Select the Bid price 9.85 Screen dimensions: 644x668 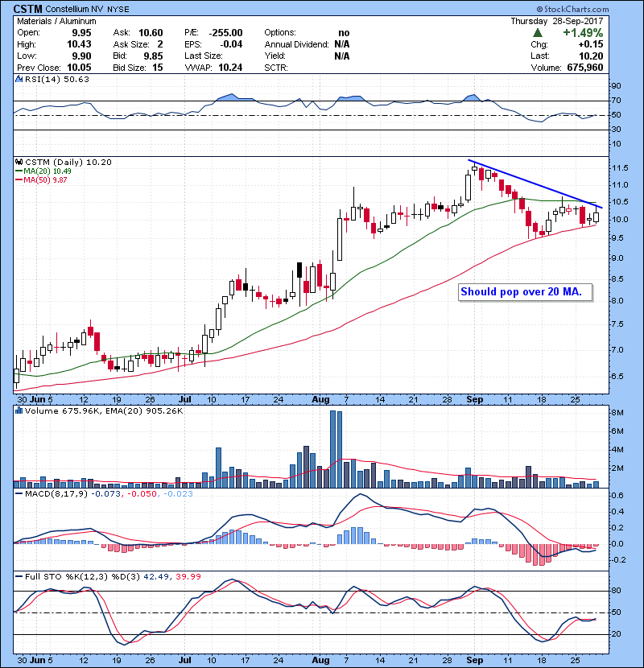(x=154, y=56)
